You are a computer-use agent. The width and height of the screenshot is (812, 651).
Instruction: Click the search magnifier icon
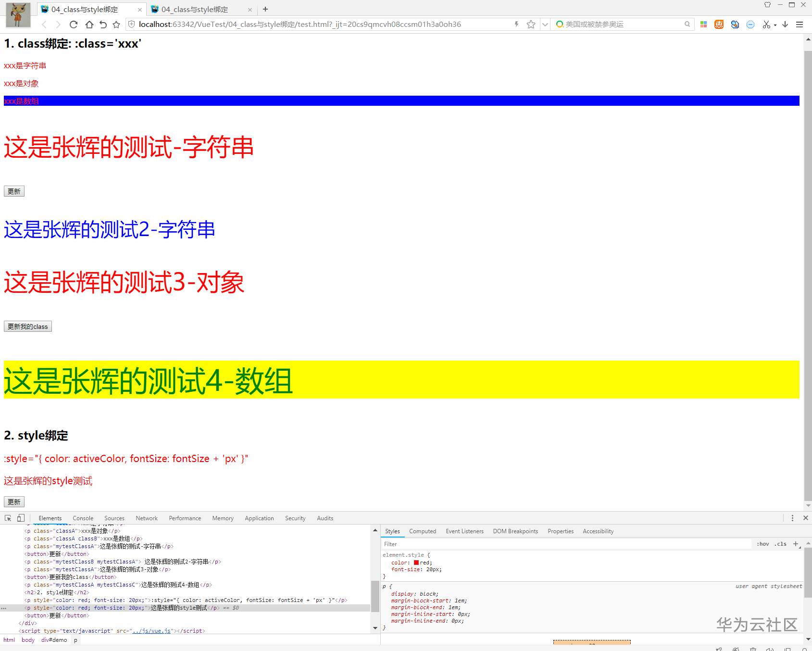[x=687, y=24]
